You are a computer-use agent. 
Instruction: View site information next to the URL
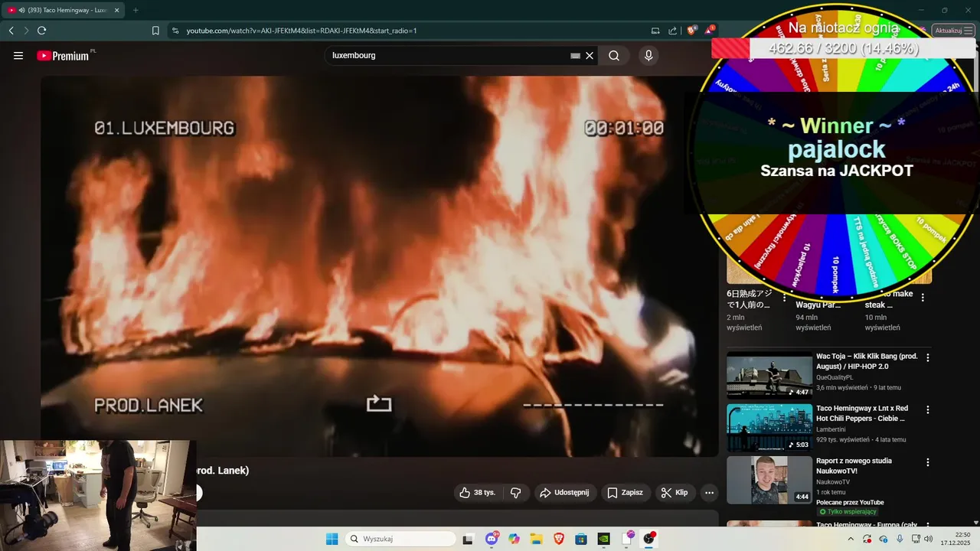pos(175,31)
